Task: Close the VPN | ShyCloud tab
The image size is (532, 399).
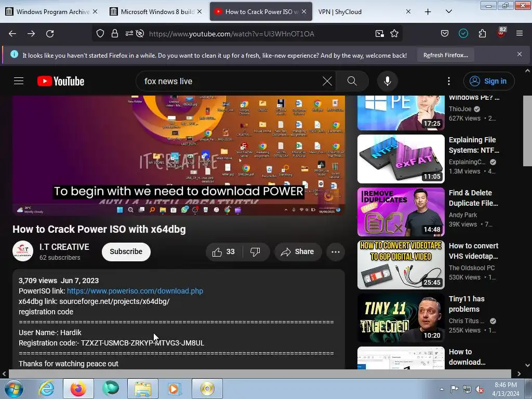Action: [408, 12]
